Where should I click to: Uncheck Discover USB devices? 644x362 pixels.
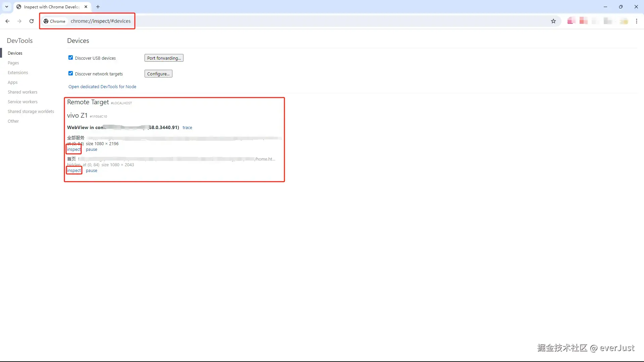click(x=70, y=58)
